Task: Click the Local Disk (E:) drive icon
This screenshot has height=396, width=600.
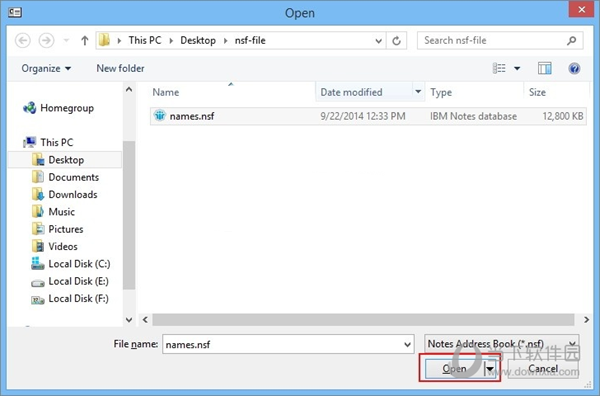Action: coord(38,283)
